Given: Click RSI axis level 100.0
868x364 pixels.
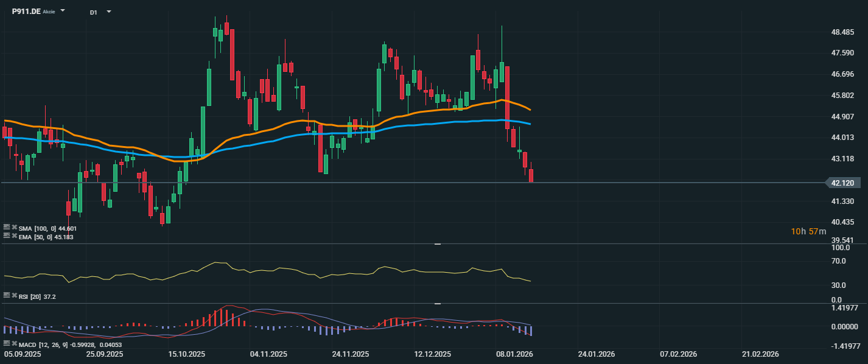Looking at the screenshot, I should 841,248.
